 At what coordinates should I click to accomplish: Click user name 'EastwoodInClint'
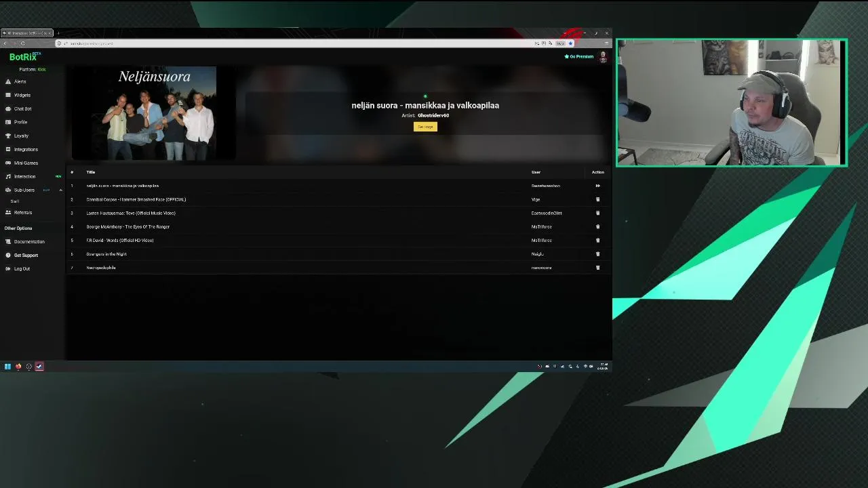coord(547,213)
